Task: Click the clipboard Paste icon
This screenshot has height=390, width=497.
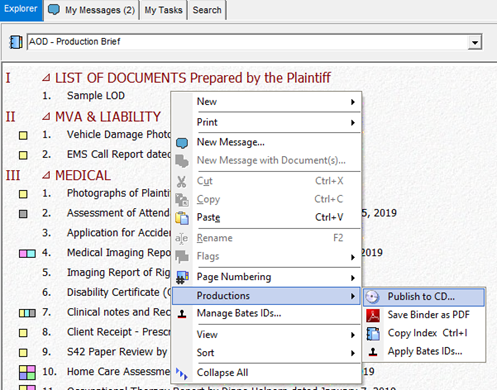Action: 182,218
